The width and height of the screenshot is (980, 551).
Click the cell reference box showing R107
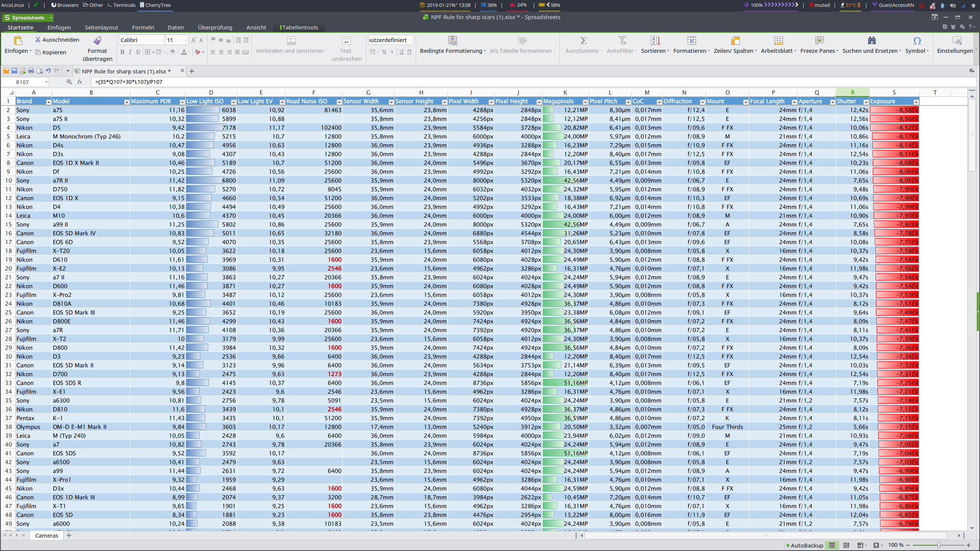tap(23, 82)
